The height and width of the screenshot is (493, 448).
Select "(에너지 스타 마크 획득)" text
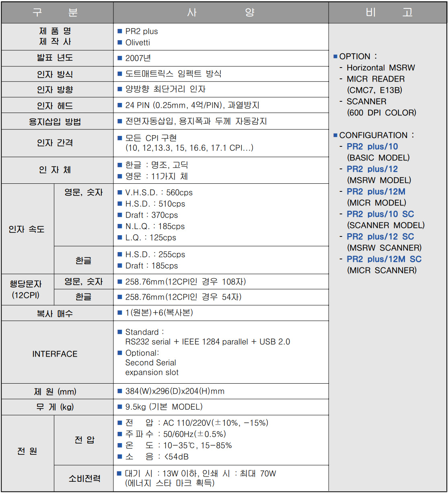coord(170,483)
